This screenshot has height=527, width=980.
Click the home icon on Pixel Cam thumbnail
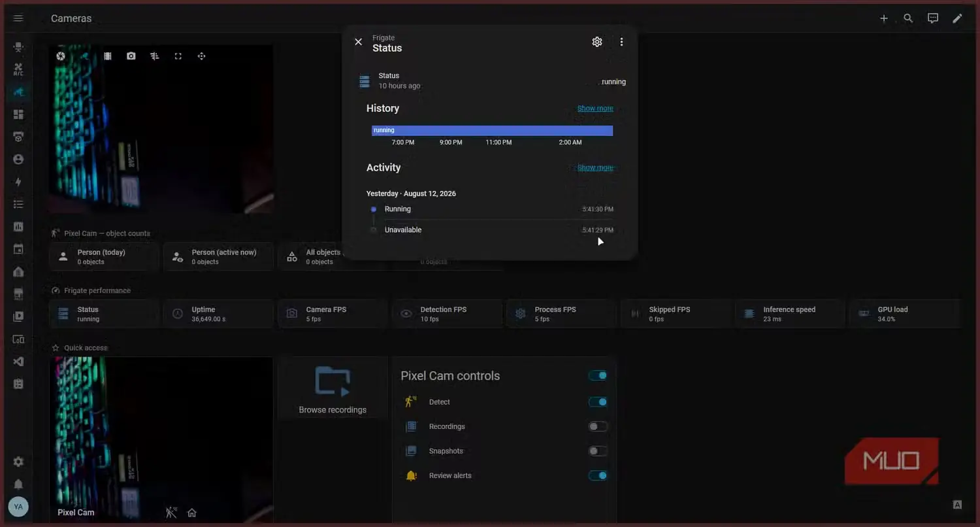[x=192, y=513]
